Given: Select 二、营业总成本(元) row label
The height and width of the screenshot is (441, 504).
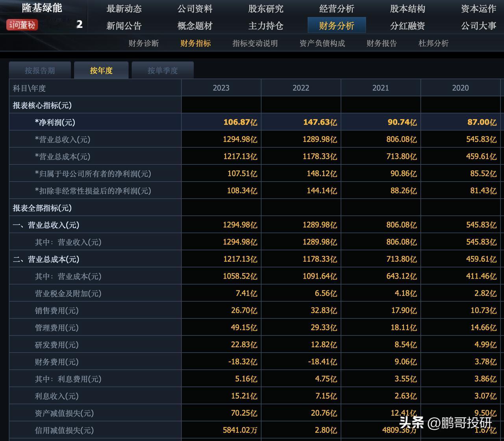Looking at the screenshot, I should point(46,259).
